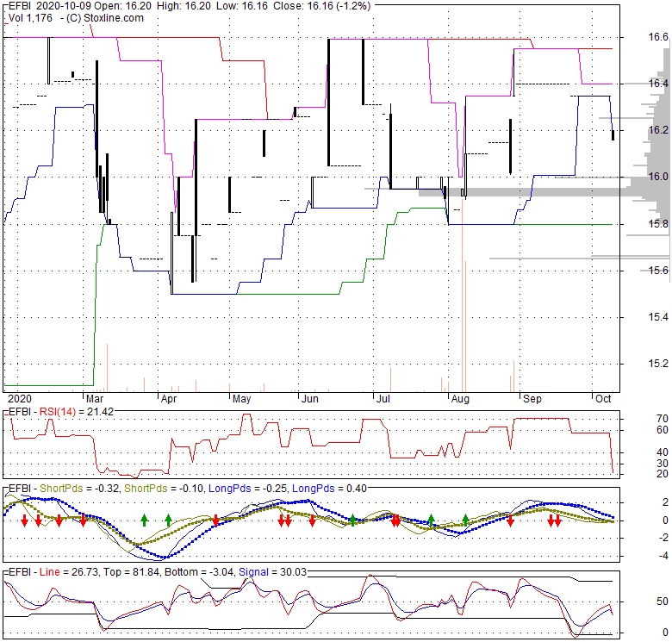Click the ShortPds = -0.32 label
Screen dimensions: 672x642
(79, 489)
